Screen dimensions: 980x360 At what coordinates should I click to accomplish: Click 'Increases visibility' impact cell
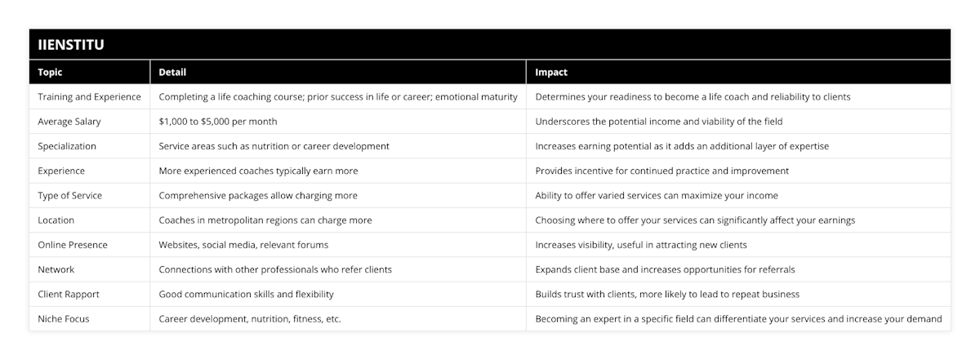click(x=641, y=245)
